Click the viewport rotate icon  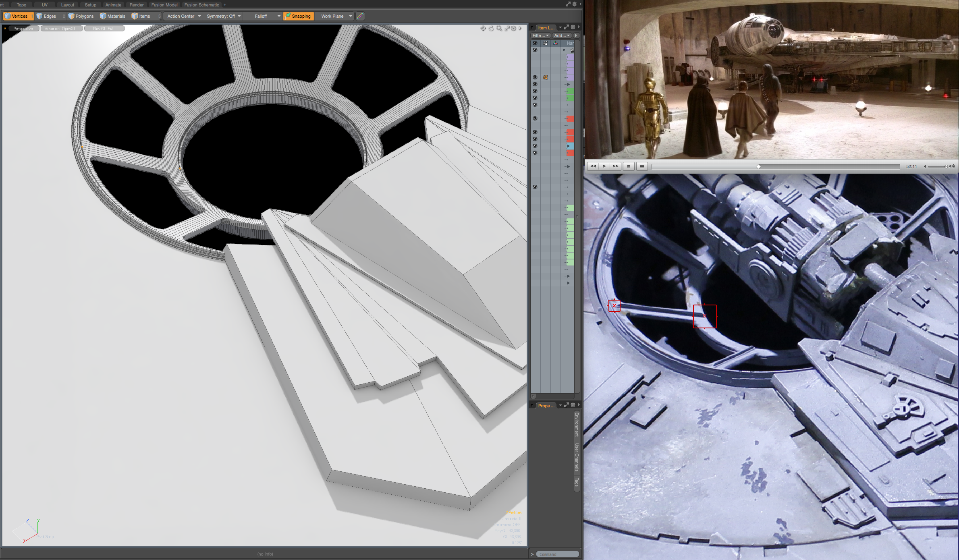(x=491, y=28)
